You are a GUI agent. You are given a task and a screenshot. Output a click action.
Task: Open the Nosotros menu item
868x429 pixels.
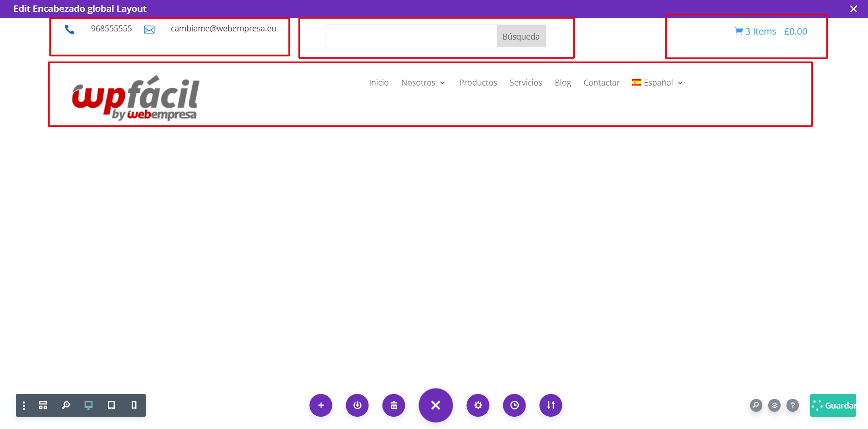pos(418,83)
